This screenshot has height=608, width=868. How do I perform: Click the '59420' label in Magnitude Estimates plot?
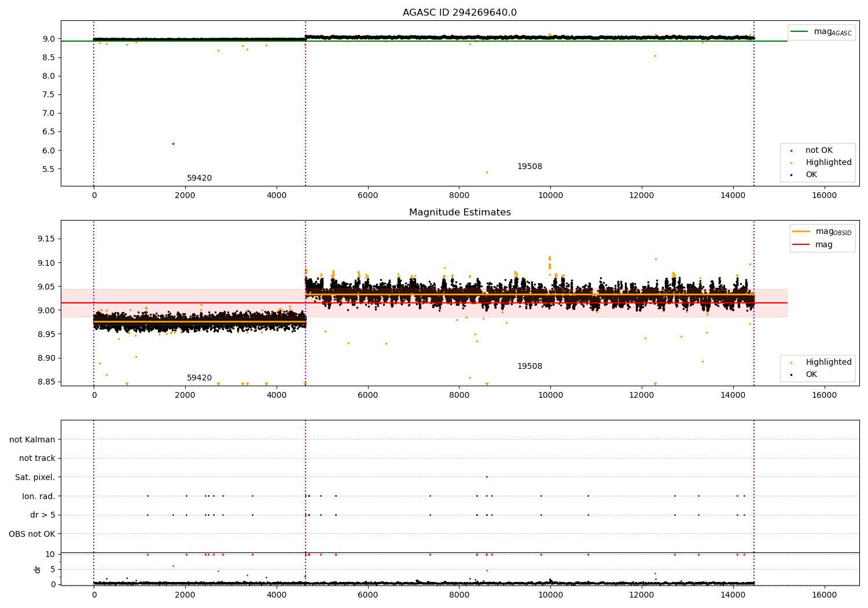pos(199,378)
